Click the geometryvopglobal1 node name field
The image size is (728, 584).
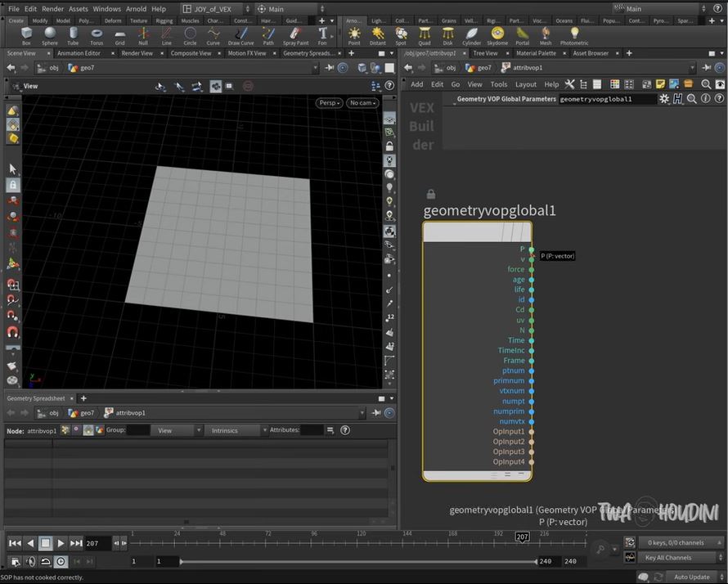pos(607,99)
